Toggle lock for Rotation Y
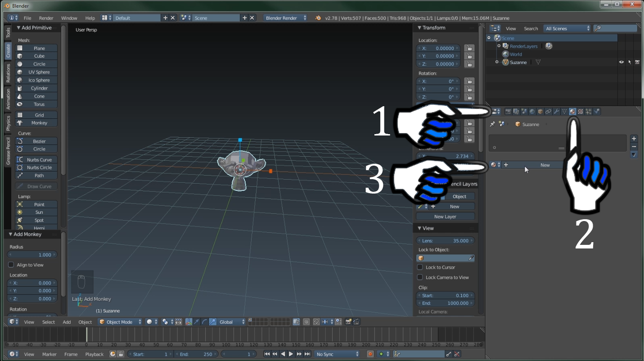This screenshot has height=361, width=644. (469, 89)
